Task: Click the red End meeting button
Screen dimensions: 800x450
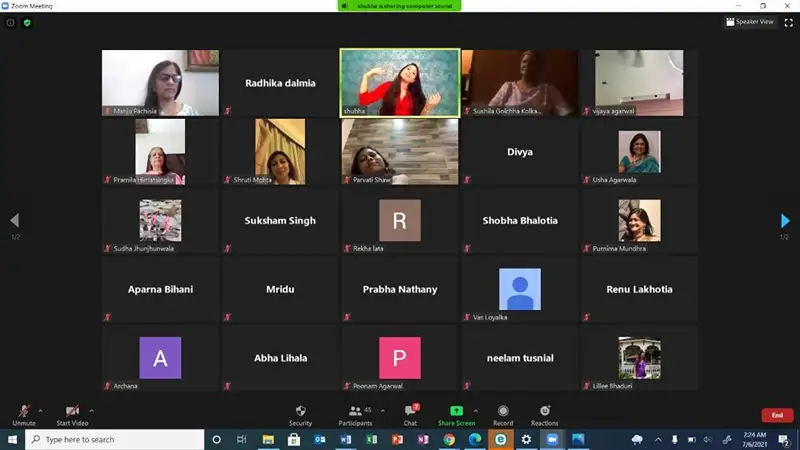Action: pos(776,415)
